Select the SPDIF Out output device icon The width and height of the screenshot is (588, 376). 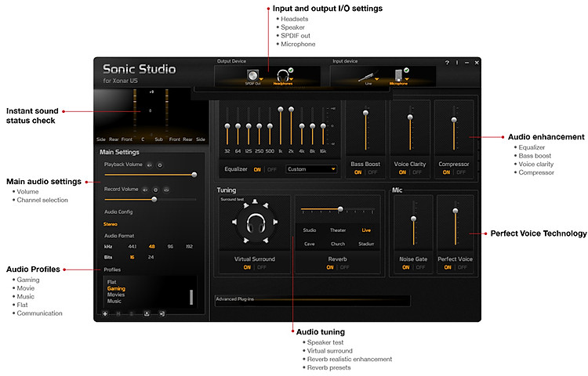coord(252,75)
